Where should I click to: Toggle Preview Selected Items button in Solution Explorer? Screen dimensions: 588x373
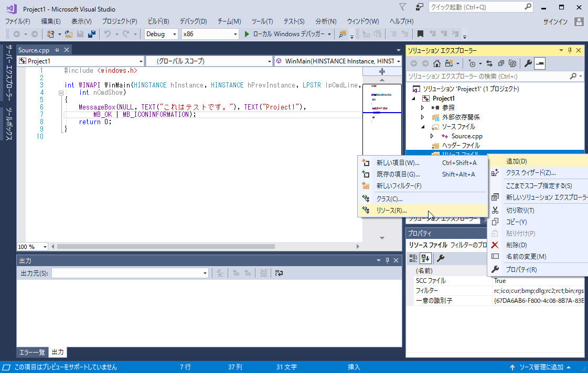(540, 63)
